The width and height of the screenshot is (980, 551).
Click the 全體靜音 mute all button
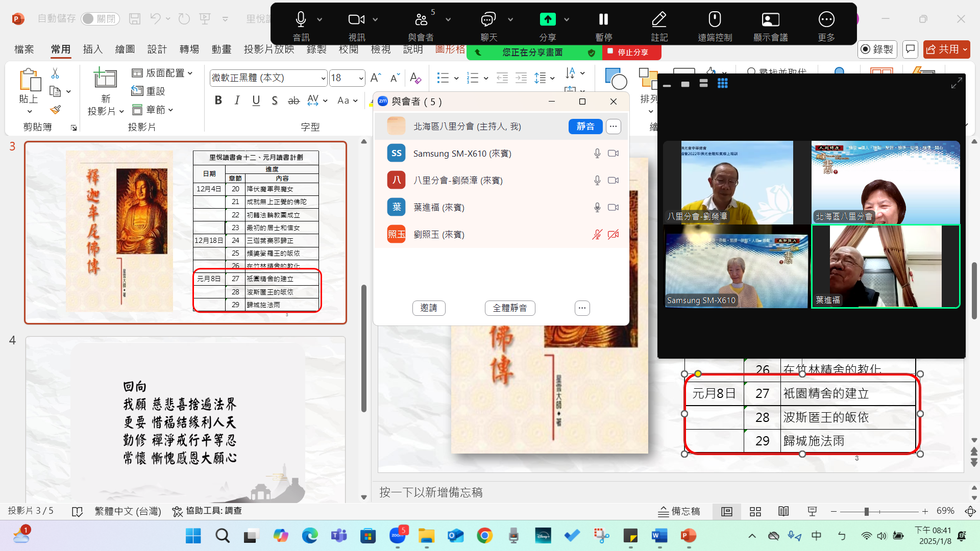[x=509, y=308]
